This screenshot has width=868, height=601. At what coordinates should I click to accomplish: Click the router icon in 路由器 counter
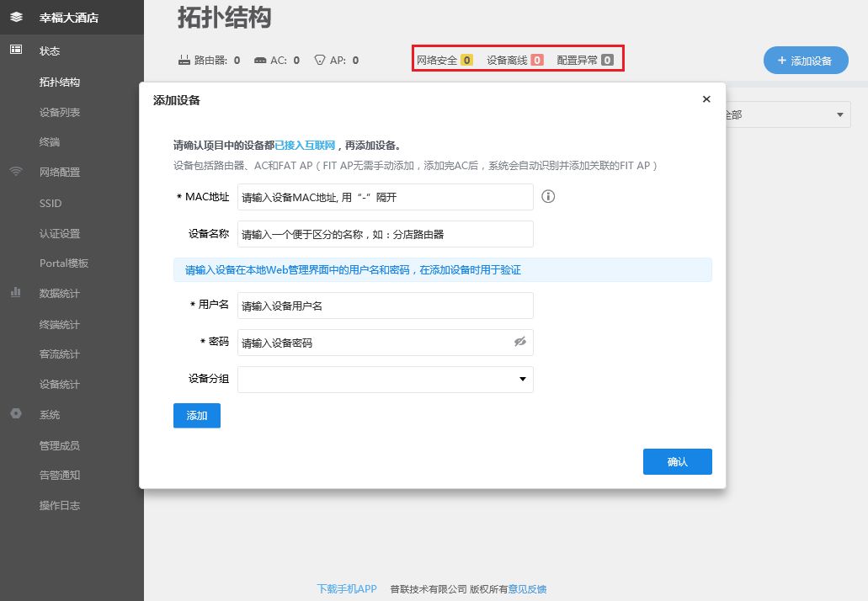coord(184,60)
